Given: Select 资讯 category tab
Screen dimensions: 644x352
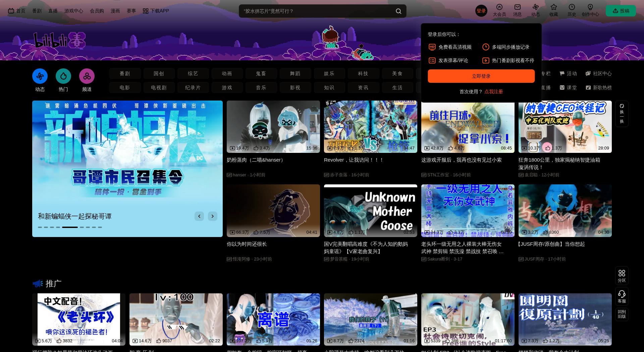Looking at the screenshot, I should [363, 87].
